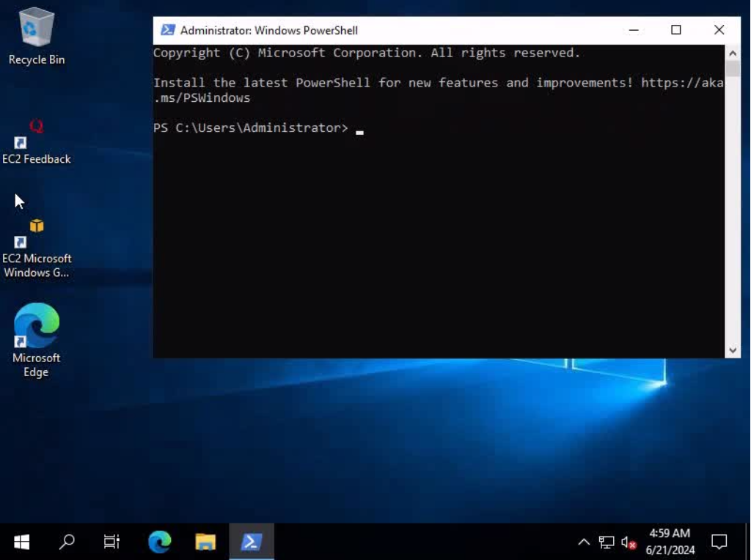The height and width of the screenshot is (560, 751).
Task: Select the PowerShell taskbar button
Action: point(252,542)
